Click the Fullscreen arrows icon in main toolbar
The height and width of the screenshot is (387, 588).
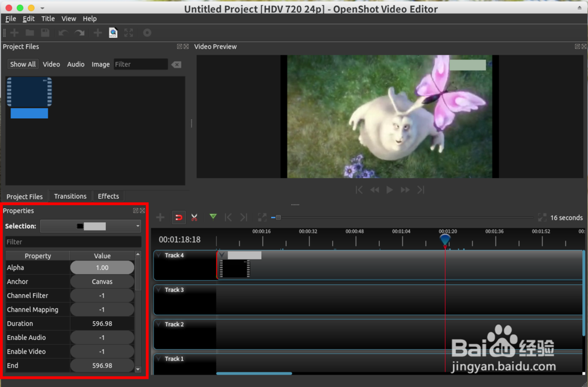coord(129,32)
